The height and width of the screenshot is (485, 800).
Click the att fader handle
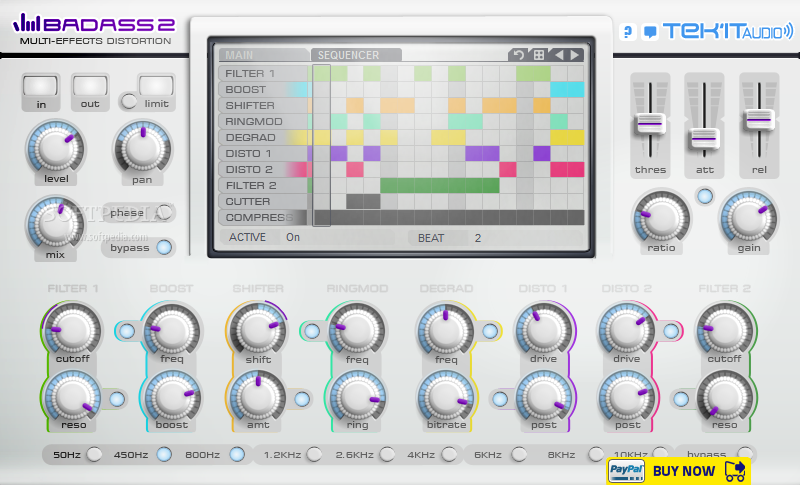[x=705, y=138]
